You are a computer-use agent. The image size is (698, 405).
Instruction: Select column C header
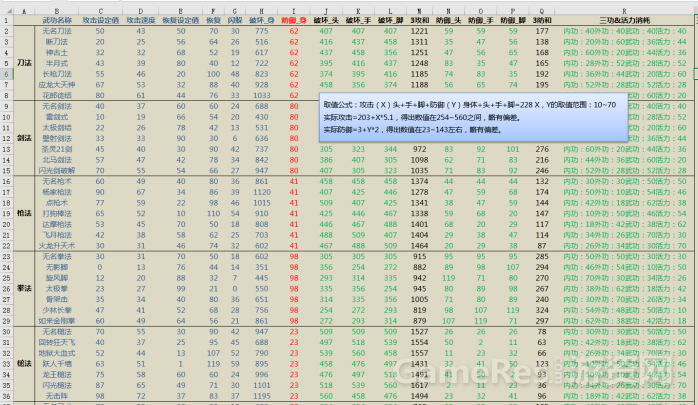pos(101,11)
